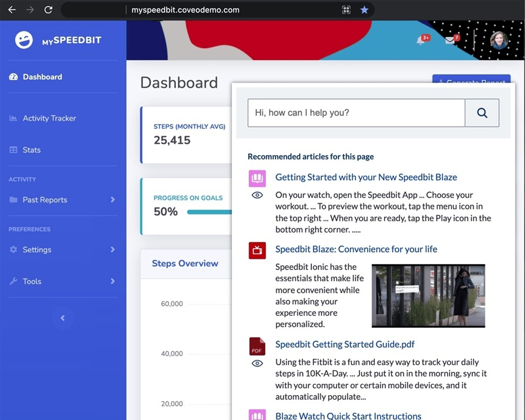Click the MySpeedbit smiley logo
The height and width of the screenshot is (420, 525).
click(24, 40)
